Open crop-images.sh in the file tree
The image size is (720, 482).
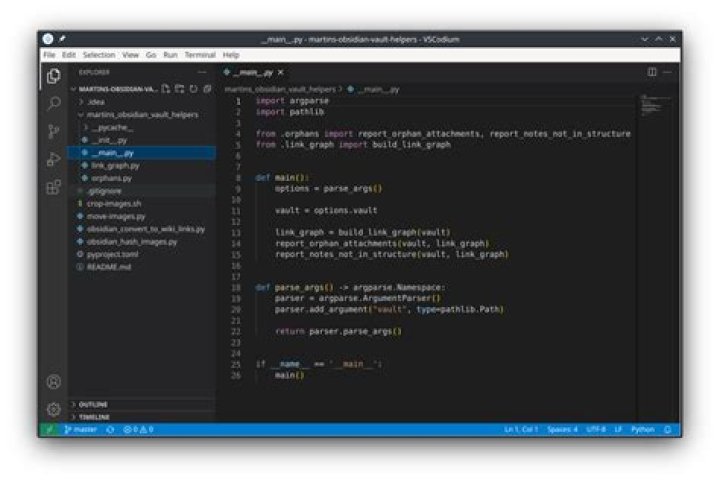tap(142, 203)
